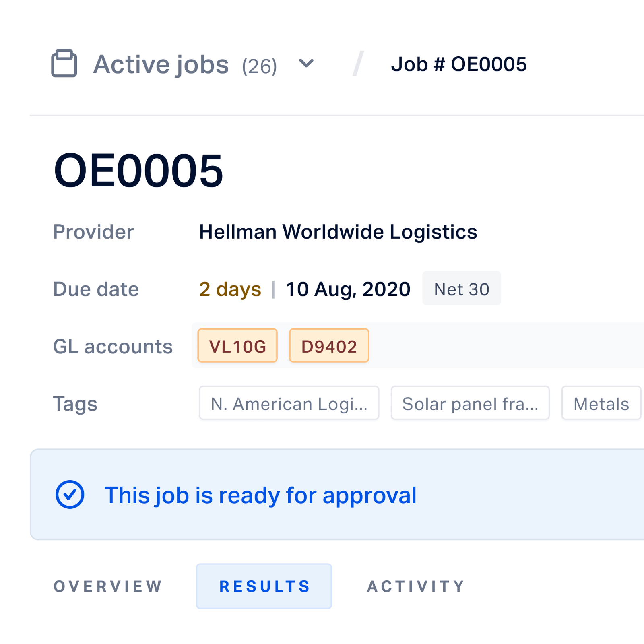The width and height of the screenshot is (644, 644).
Task: Click the Metals tag
Action: click(x=601, y=403)
